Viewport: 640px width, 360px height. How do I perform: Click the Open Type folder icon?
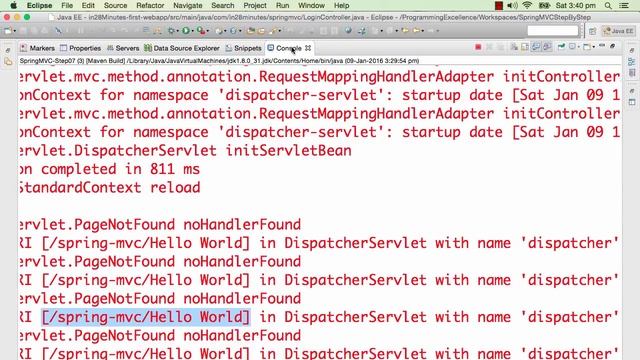tap(251, 31)
